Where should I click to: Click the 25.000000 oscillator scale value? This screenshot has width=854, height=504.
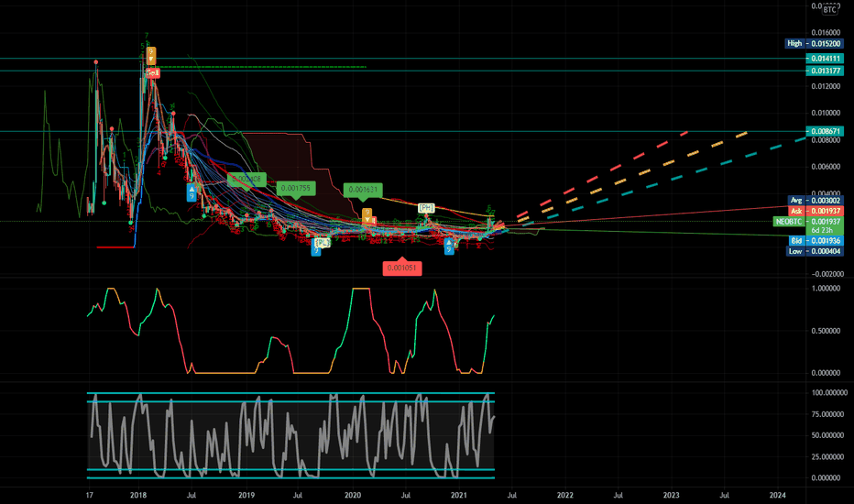(x=829, y=456)
